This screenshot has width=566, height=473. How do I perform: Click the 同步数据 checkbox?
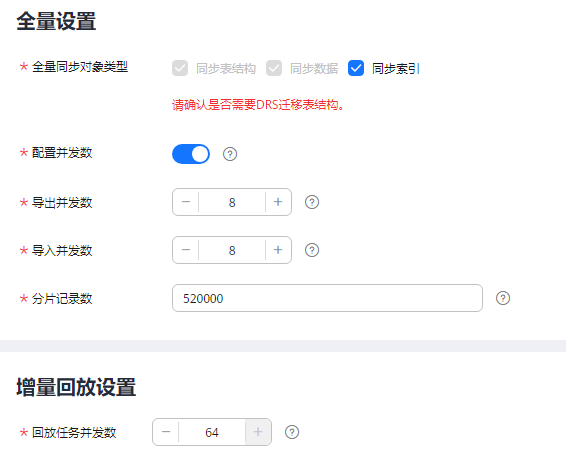(274, 68)
